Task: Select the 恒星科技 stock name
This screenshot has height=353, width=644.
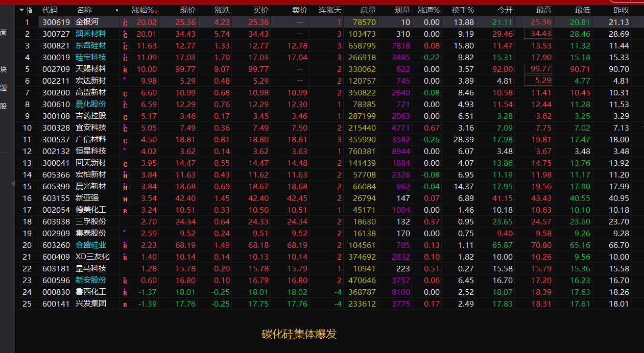Action: pyautogui.click(x=91, y=151)
